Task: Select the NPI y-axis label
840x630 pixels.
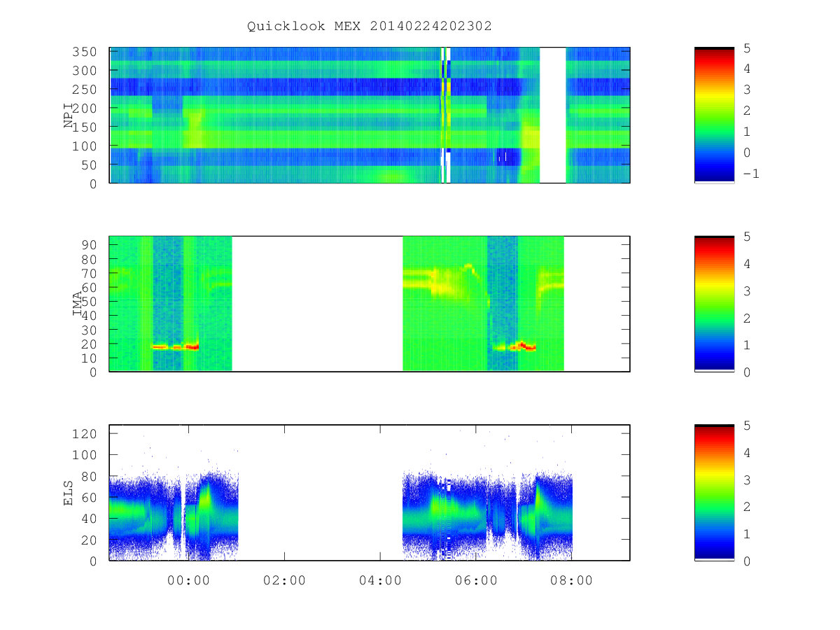Action: 69,115
